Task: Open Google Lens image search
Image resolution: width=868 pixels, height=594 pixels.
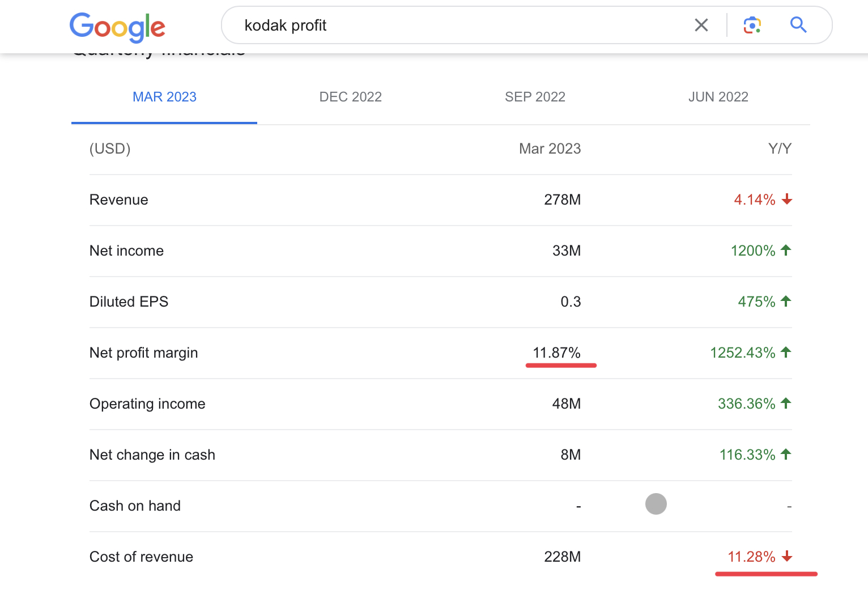Action: (x=752, y=25)
